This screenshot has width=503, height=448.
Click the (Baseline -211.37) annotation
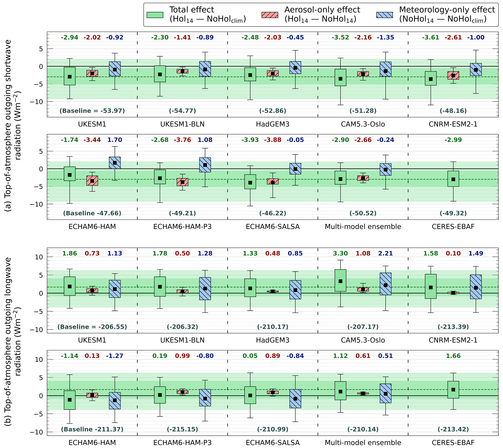[92, 429]
